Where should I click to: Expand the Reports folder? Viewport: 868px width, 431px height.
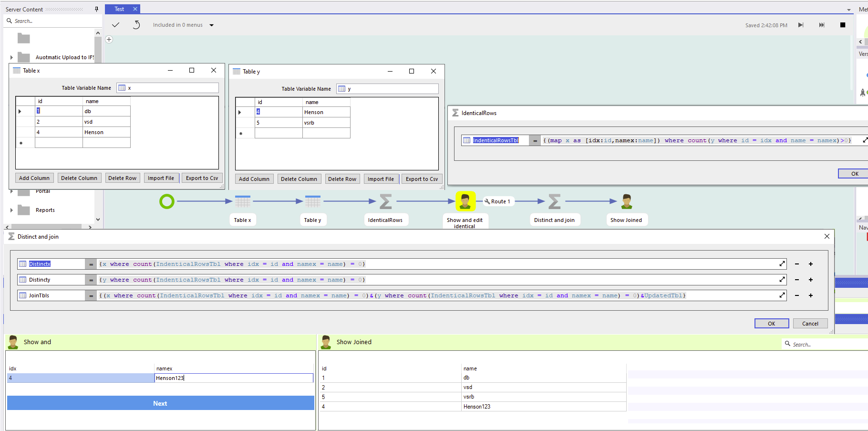(x=11, y=210)
